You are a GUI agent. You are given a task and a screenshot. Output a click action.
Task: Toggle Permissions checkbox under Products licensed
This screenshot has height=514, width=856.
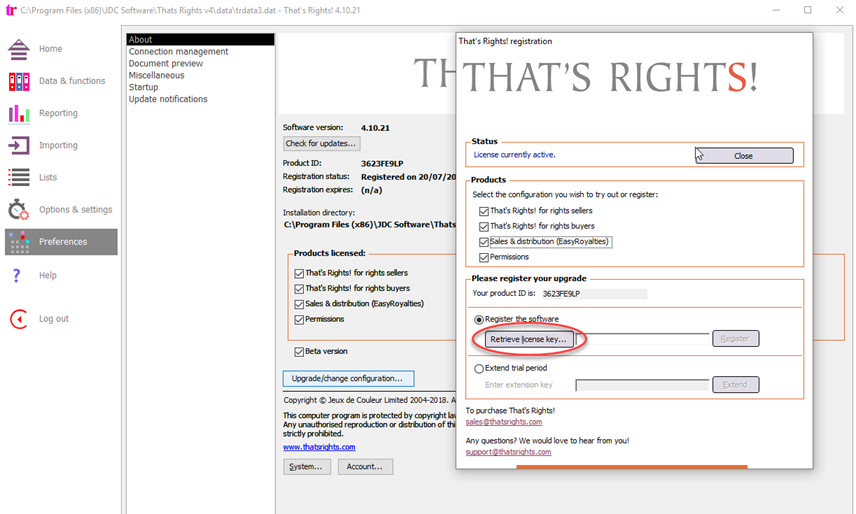299,320
